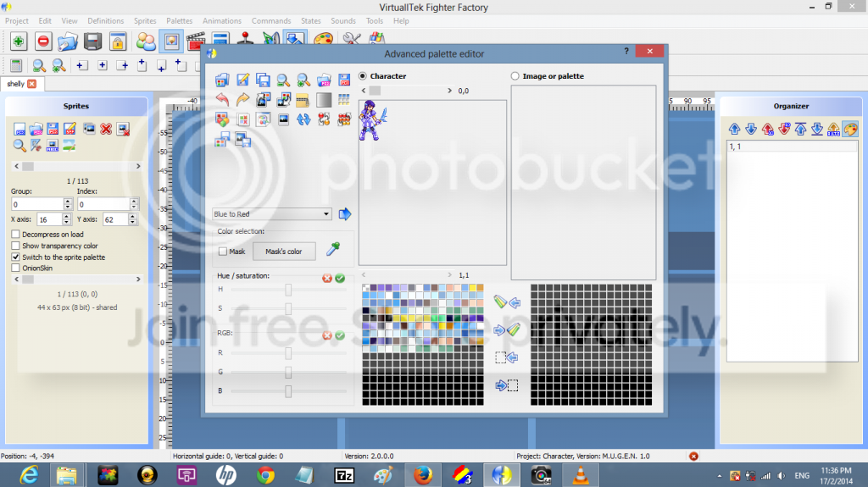The image size is (868, 487).
Task: Click the open palette folder icon in editor
Action: [x=222, y=80]
